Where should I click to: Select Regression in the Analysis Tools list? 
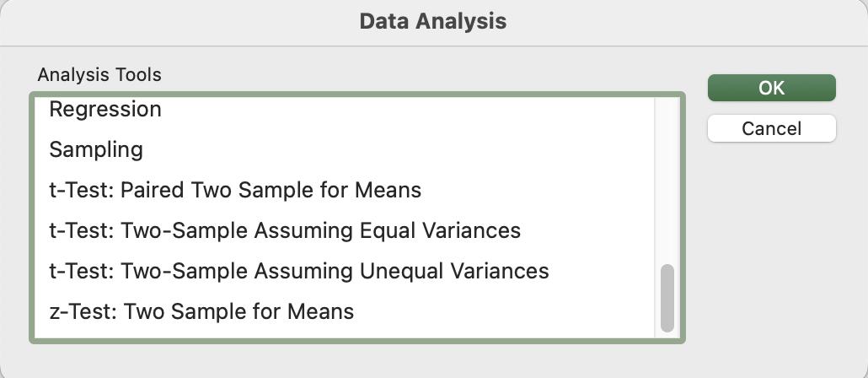pos(345,109)
